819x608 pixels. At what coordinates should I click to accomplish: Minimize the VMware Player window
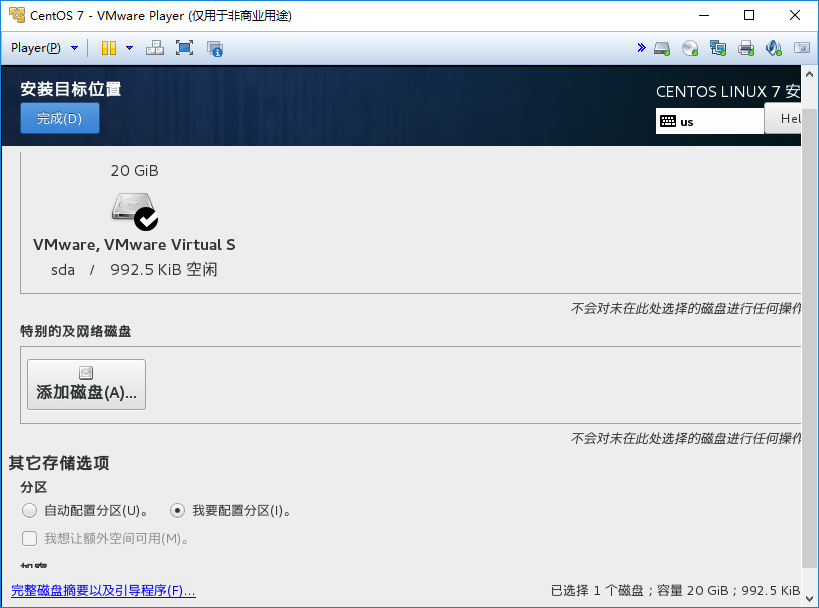pyautogui.click(x=704, y=15)
